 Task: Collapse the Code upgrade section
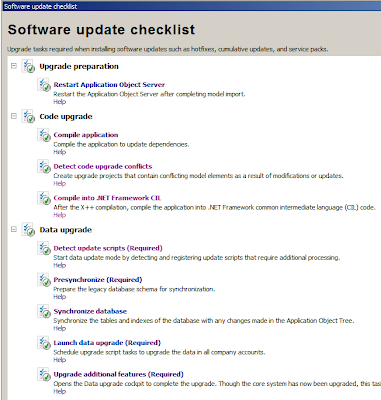[x=14, y=116]
